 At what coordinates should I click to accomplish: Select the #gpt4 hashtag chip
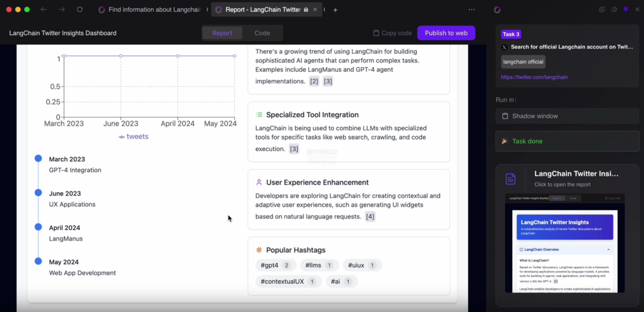pos(275,266)
